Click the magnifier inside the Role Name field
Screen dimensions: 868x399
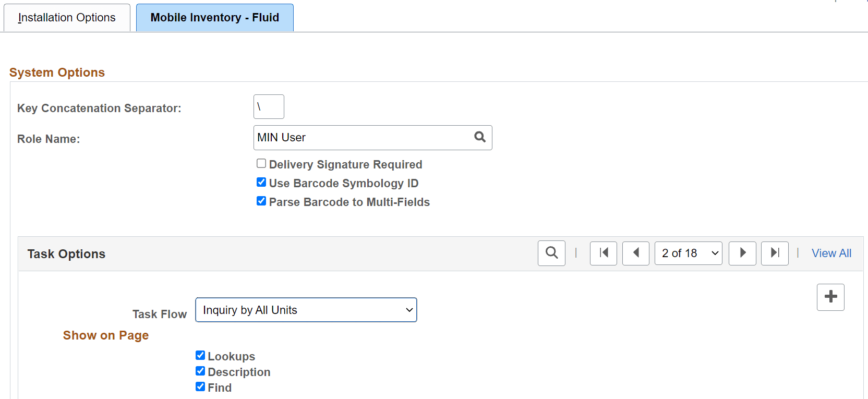(479, 137)
